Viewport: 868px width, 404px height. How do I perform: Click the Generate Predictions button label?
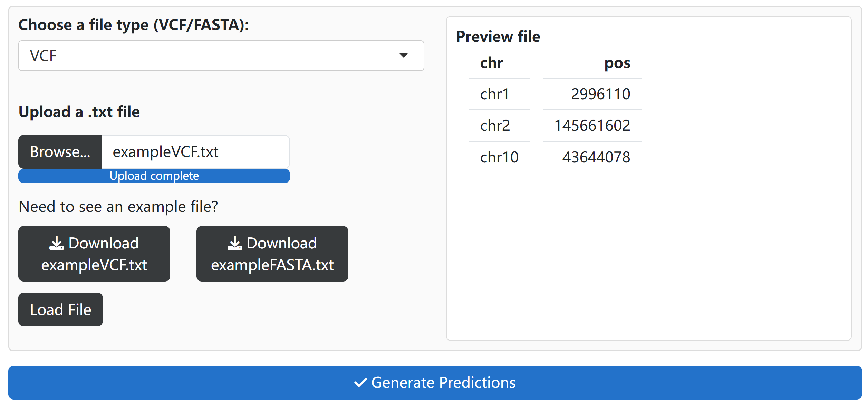pyautogui.click(x=443, y=383)
